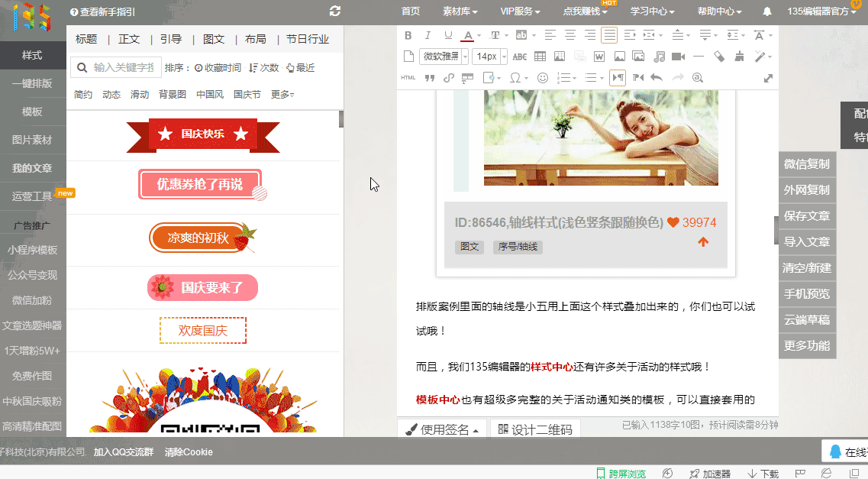Click the 保存文章 button
This screenshot has height=479, width=868.
(x=807, y=216)
